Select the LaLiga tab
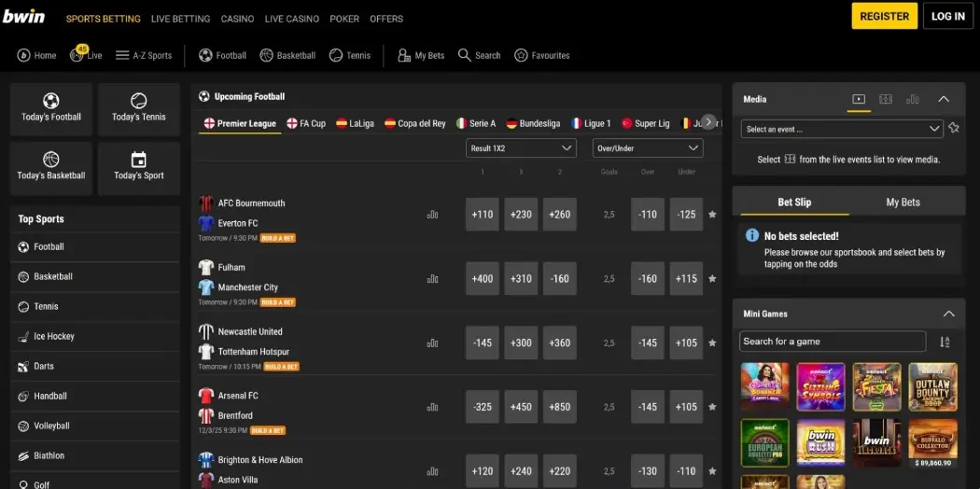The width and height of the screenshot is (980, 489). 355,124
